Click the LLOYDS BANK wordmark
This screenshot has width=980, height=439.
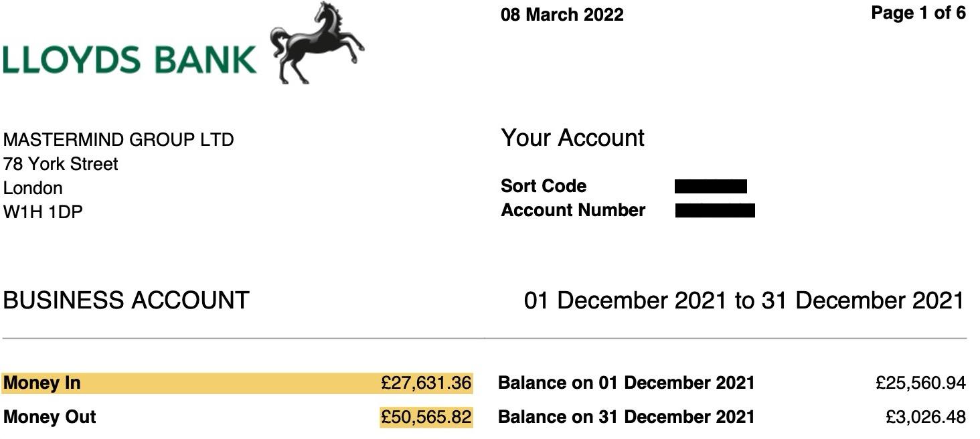click(x=130, y=60)
